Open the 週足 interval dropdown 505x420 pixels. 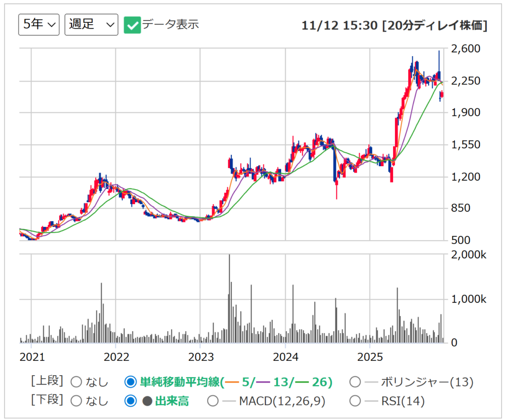91,24
